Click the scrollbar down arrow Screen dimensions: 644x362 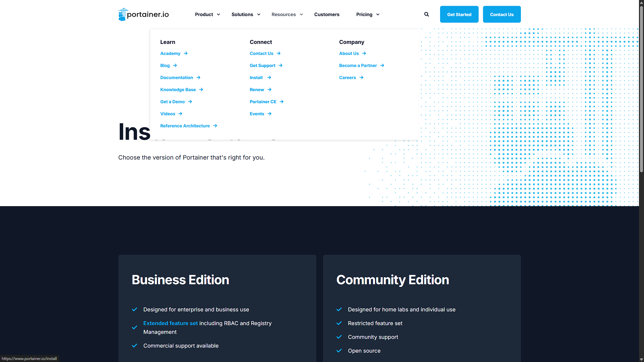[641, 359]
